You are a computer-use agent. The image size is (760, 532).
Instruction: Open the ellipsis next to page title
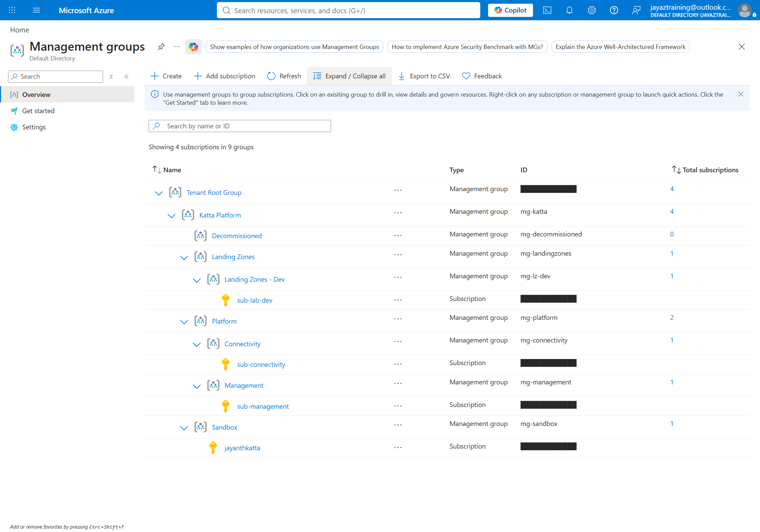(x=177, y=47)
